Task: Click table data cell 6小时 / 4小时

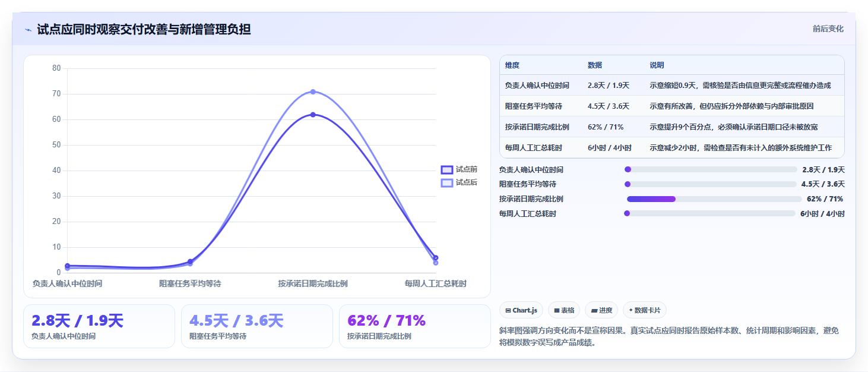Action: coord(610,148)
